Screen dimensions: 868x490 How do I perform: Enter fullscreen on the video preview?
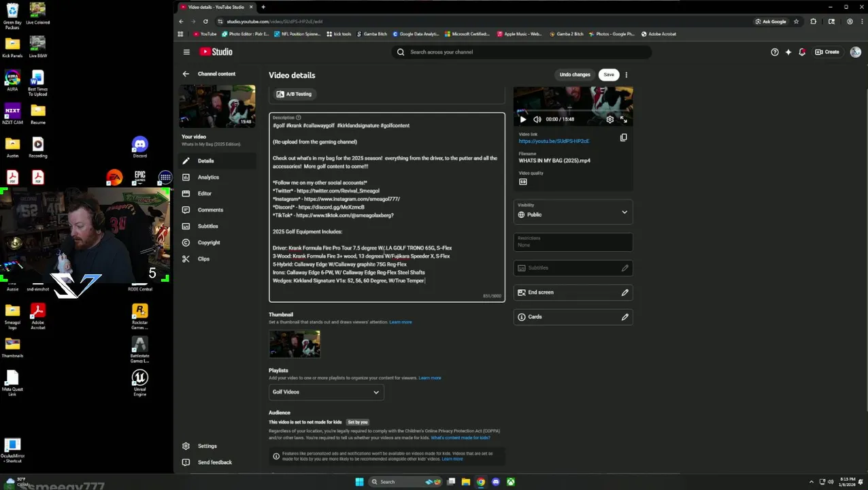point(623,119)
